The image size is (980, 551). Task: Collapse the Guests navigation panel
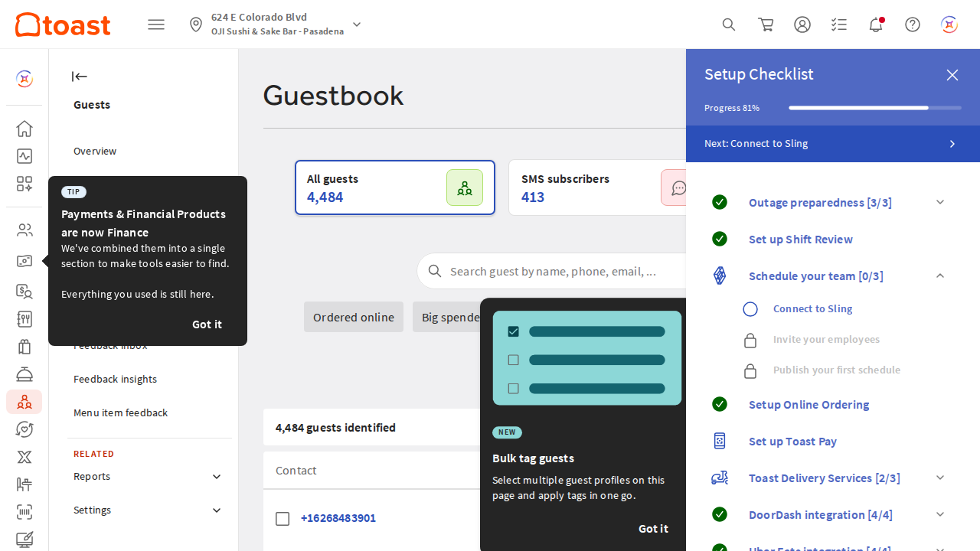click(x=80, y=77)
